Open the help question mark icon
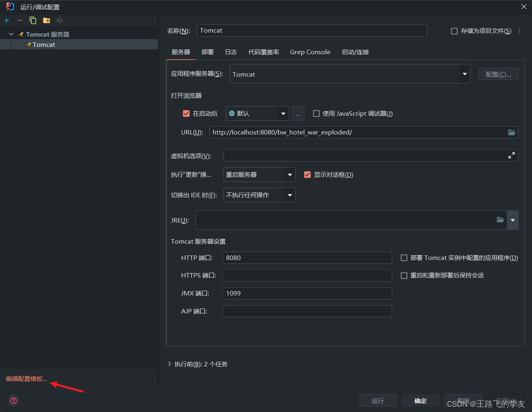The image size is (532, 412). click(x=13, y=401)
